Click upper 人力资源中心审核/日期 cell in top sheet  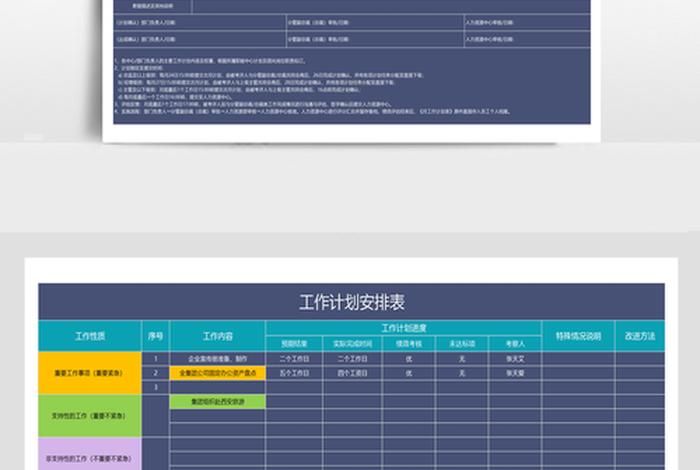527,22
